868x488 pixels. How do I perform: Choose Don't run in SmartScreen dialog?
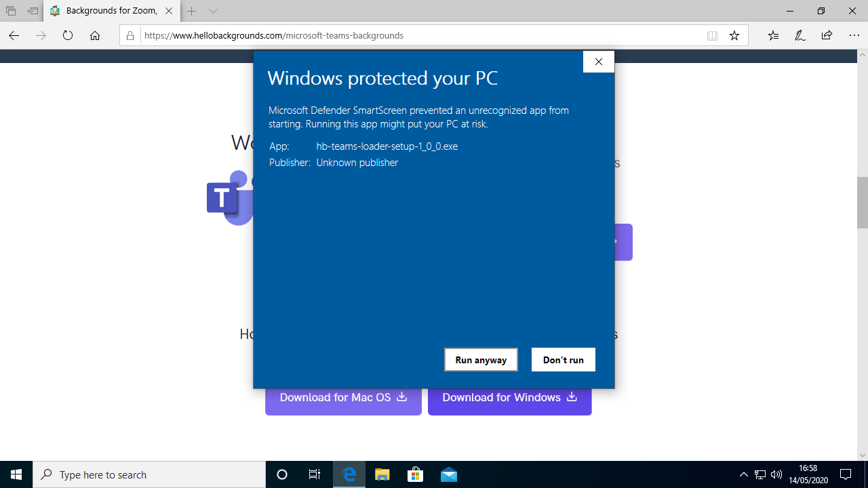point(564,360)
